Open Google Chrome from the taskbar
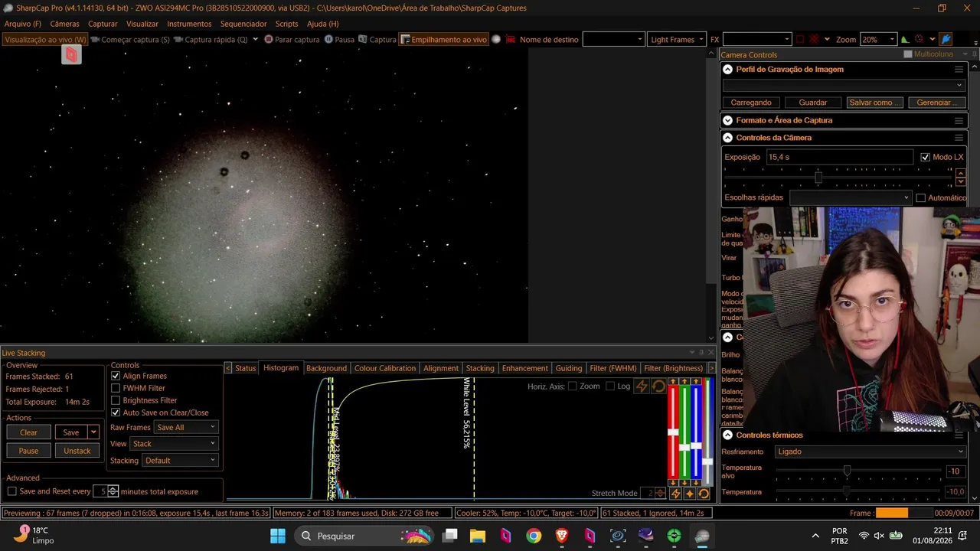The width and height of the screenshot is (980, 551). [534, 536]
